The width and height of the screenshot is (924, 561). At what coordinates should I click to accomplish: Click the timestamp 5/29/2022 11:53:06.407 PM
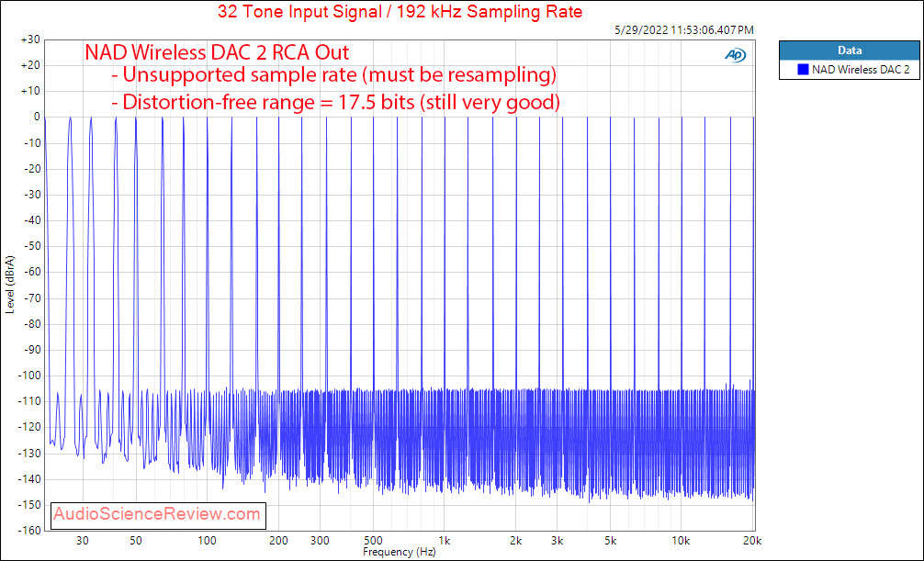coord(683,30)
